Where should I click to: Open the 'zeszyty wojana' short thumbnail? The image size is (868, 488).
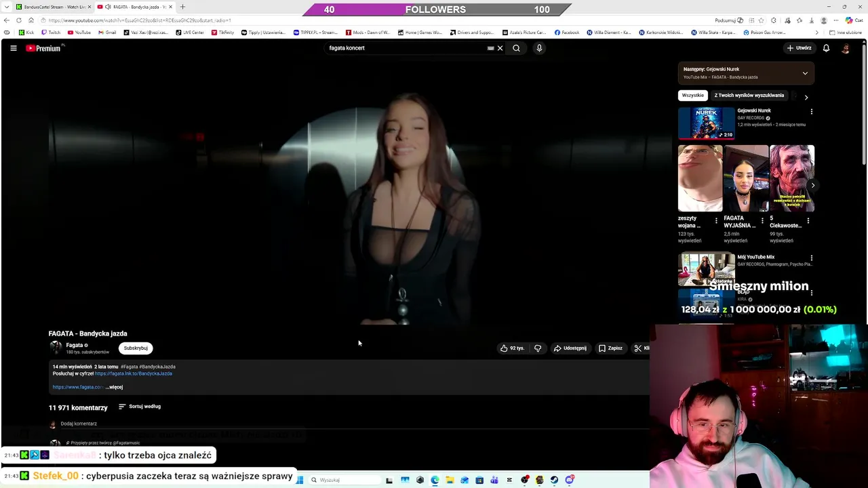click(700, 178)
